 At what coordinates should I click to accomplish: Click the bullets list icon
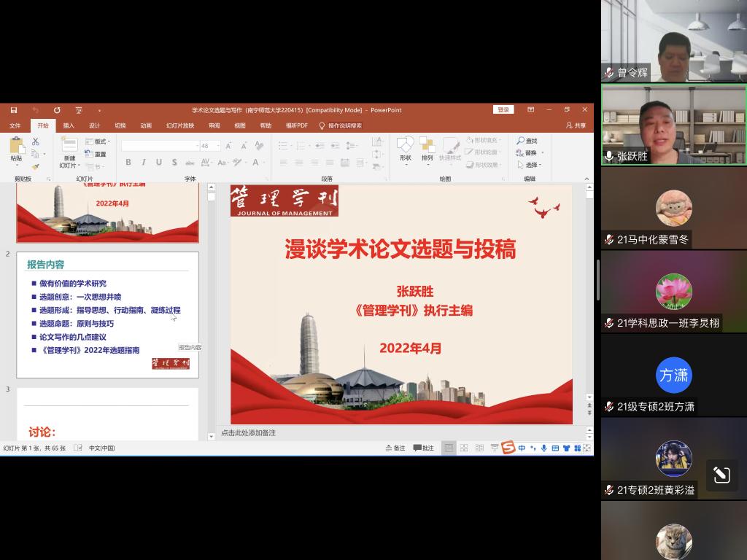285,146
